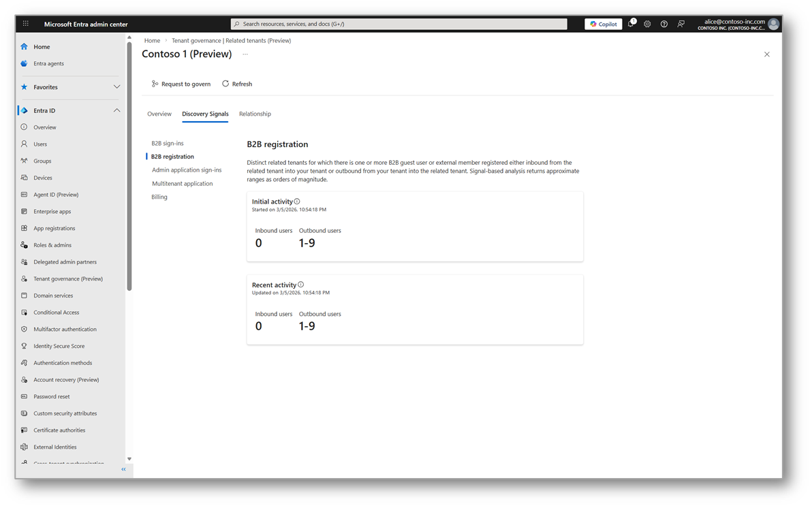Collapse the sidebar with double chevron

(x=123, y=469)
